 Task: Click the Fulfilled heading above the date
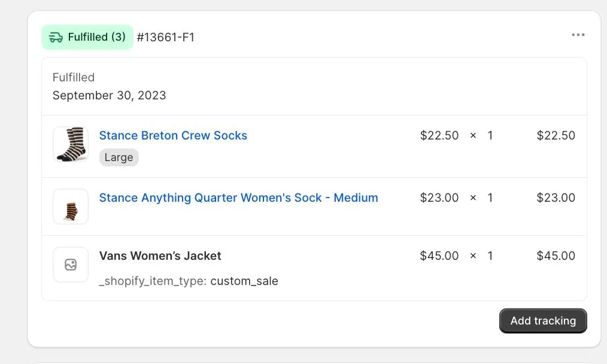(x=74, y=77)
